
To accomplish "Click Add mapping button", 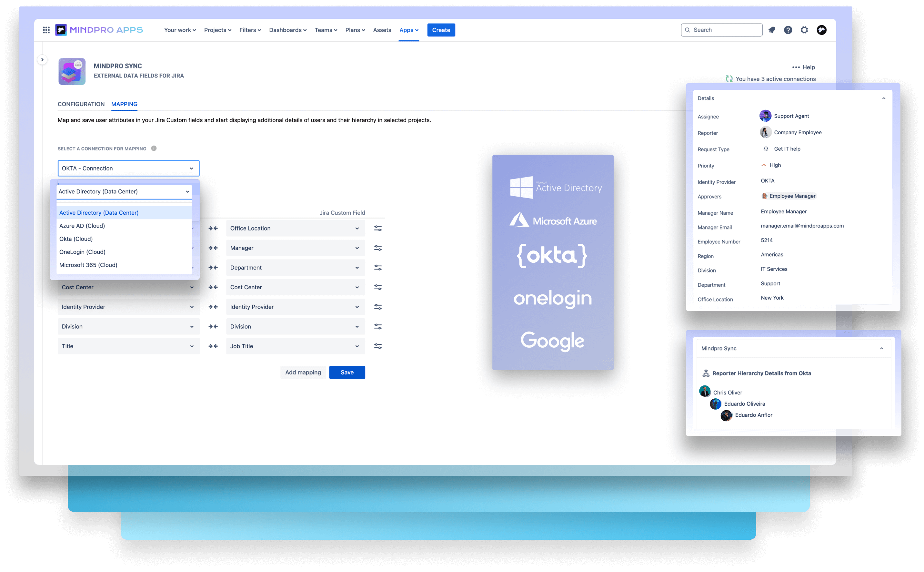I will pos(303,372).
